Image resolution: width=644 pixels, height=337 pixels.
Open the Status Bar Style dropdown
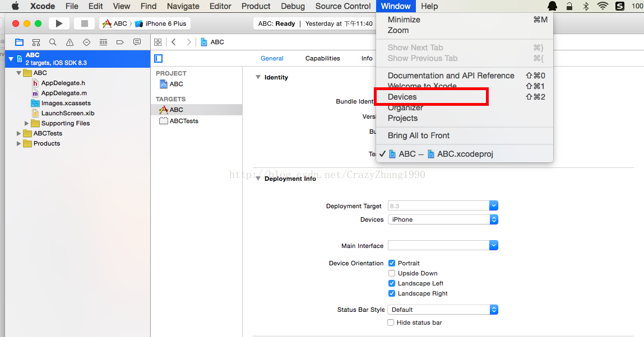click(443, 310)
